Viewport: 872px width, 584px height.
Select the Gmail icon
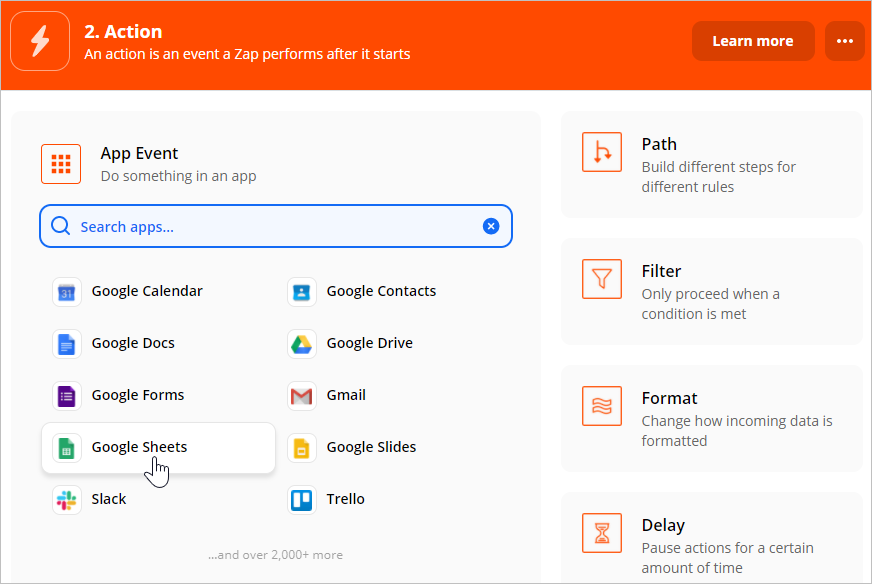[x=301, y=395]
